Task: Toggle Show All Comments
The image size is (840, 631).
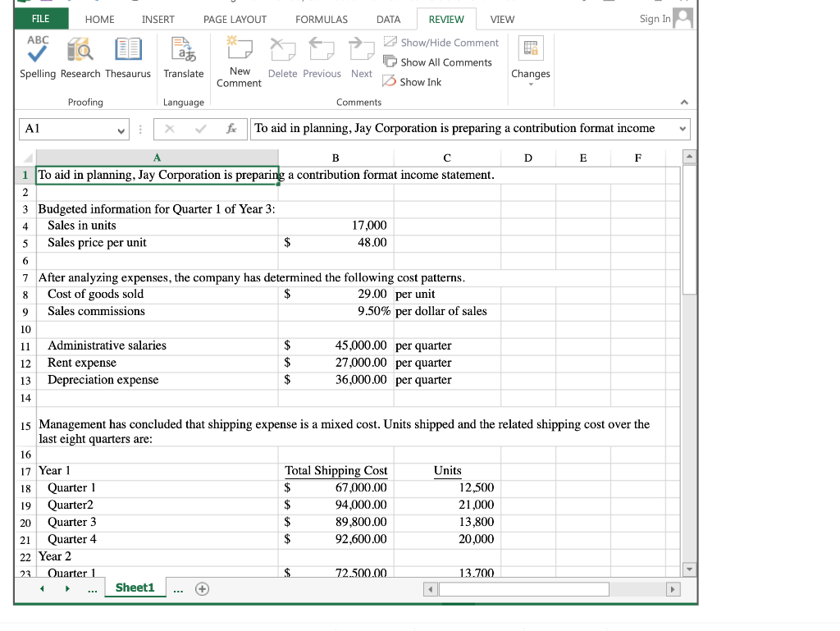Action: (x=438, y=62)
